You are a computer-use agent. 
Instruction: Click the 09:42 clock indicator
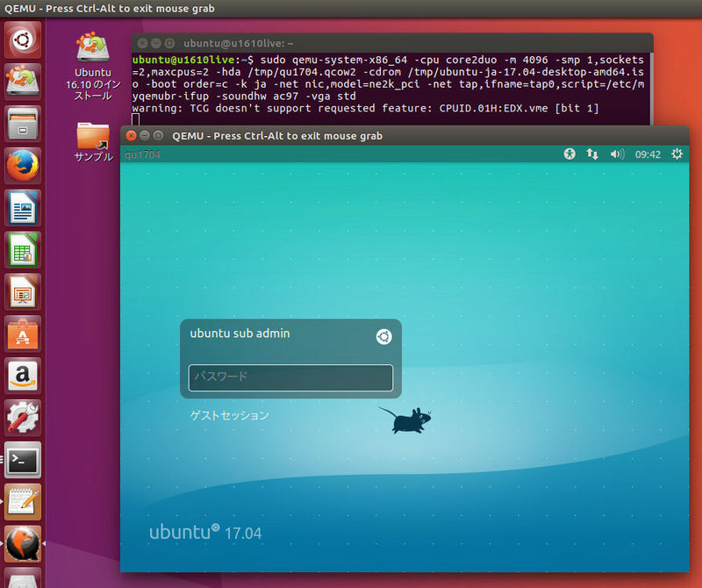tap(648, 154)
